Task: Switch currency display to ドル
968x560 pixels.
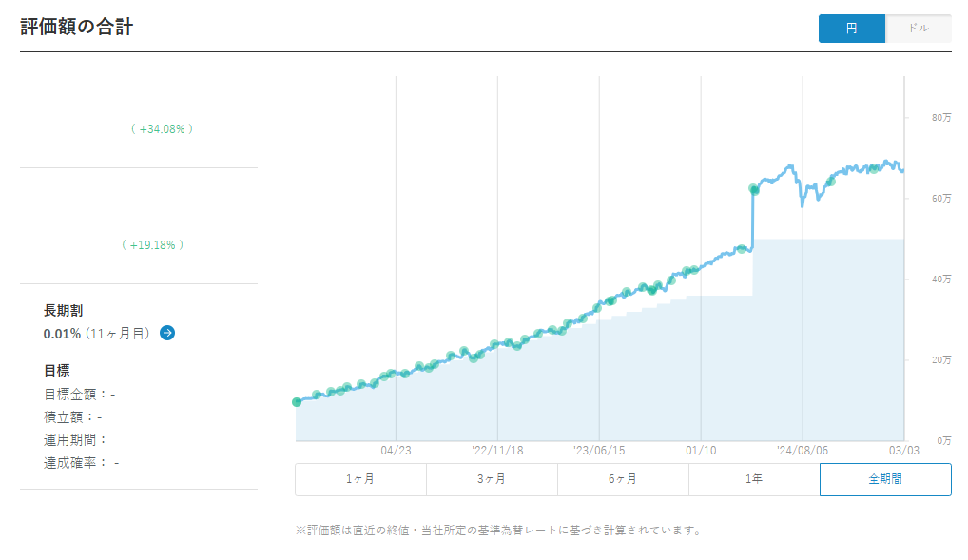Action: click(918, 29)
